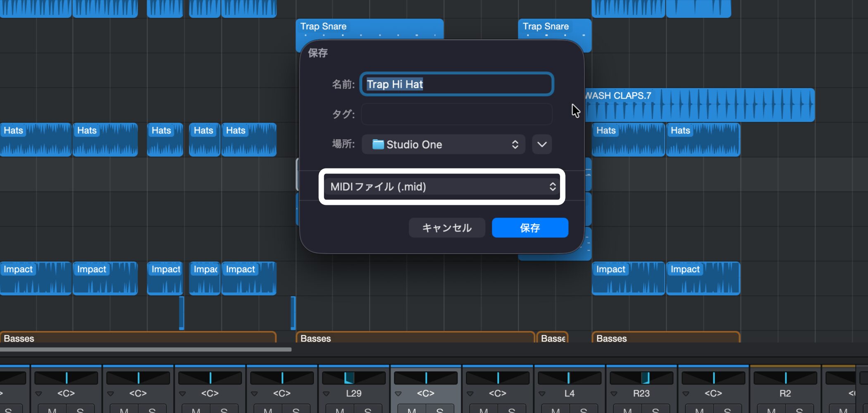Viewport: 868px width, 413px height.
Task: Click the empty tag input field
Action: [456, 114]
